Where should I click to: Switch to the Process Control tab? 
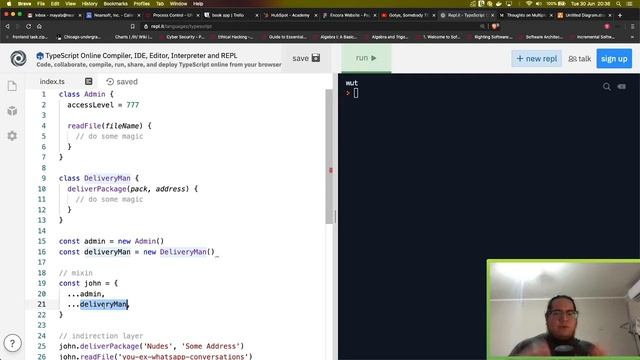tap(171, 15)
